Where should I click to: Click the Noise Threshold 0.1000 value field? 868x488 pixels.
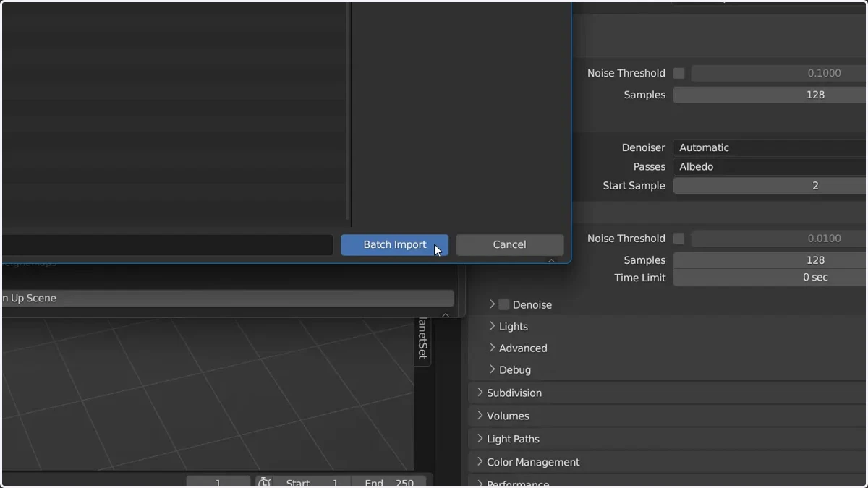[779, 73]
